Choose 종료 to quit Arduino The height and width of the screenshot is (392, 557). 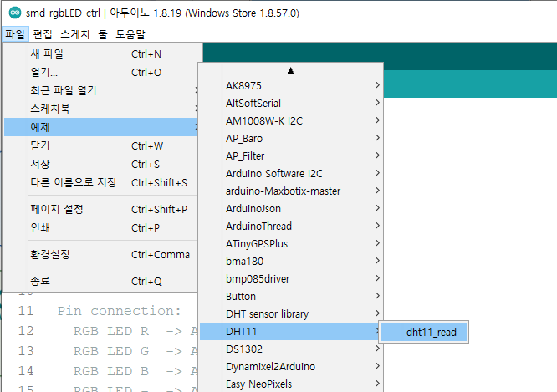pyautogui.click(x=101, y=281)
